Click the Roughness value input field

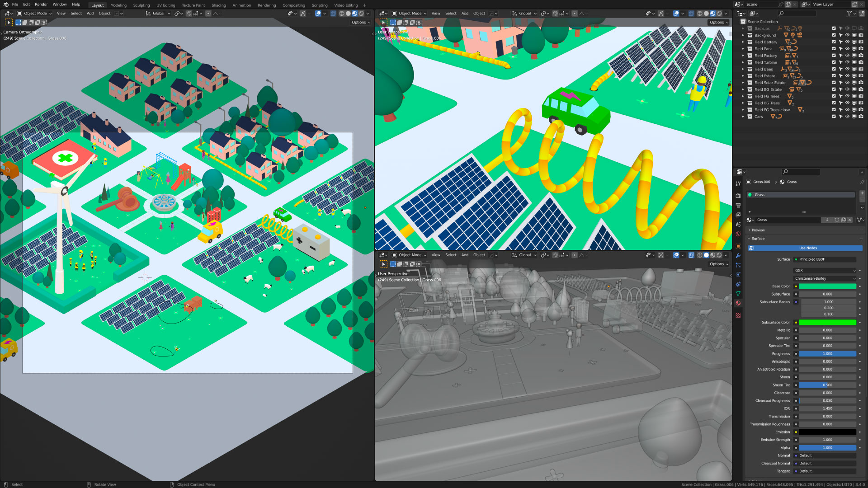point(828,353)
